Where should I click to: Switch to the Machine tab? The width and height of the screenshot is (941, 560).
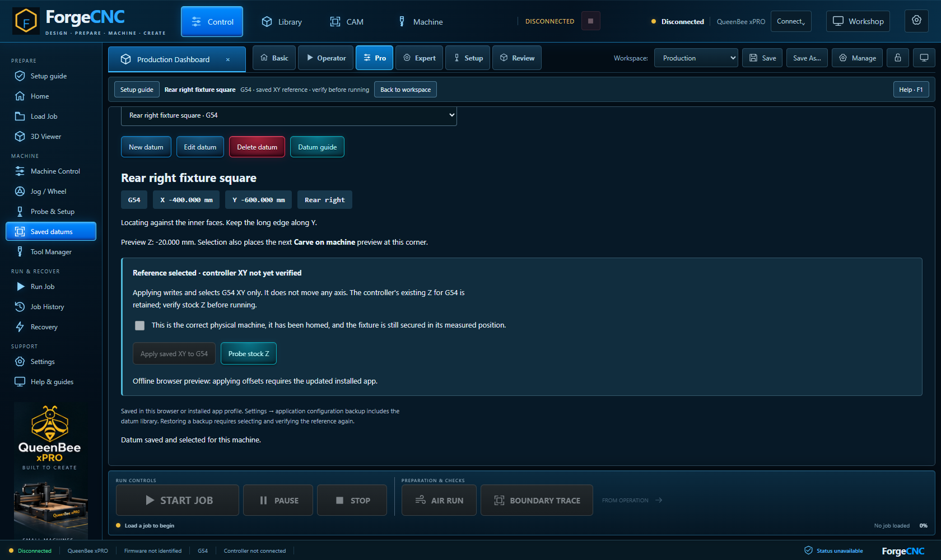pyautogui.click(x=421, y=21)
